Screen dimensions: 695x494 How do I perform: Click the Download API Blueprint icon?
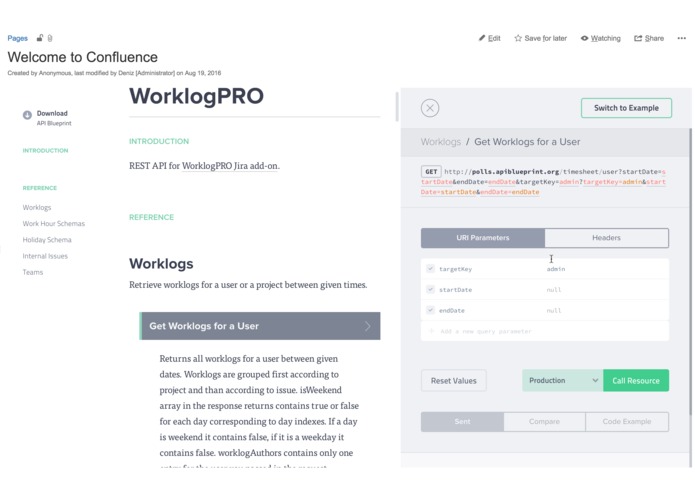tap(27, 115)
